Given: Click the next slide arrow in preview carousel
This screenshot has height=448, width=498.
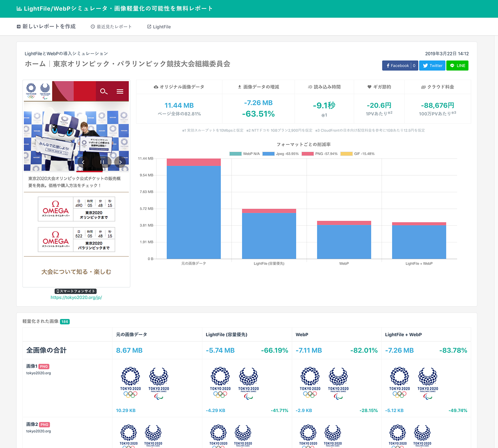Looking at the screenshot, I should coord(121,162).
